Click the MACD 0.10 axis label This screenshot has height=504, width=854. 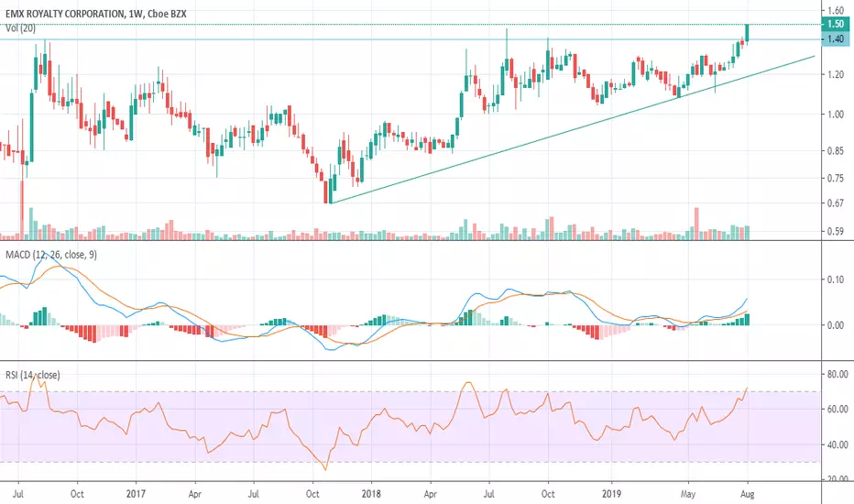tap(836, 279)
